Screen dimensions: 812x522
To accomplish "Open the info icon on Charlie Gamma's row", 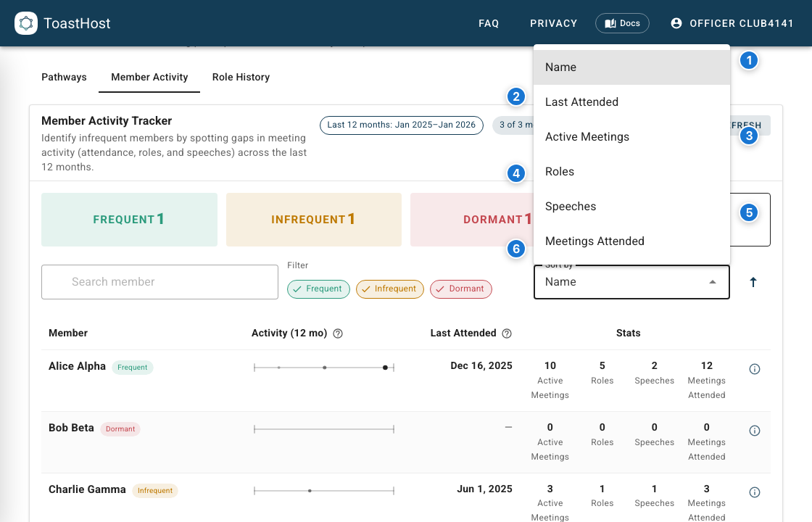I will point(754,492).
